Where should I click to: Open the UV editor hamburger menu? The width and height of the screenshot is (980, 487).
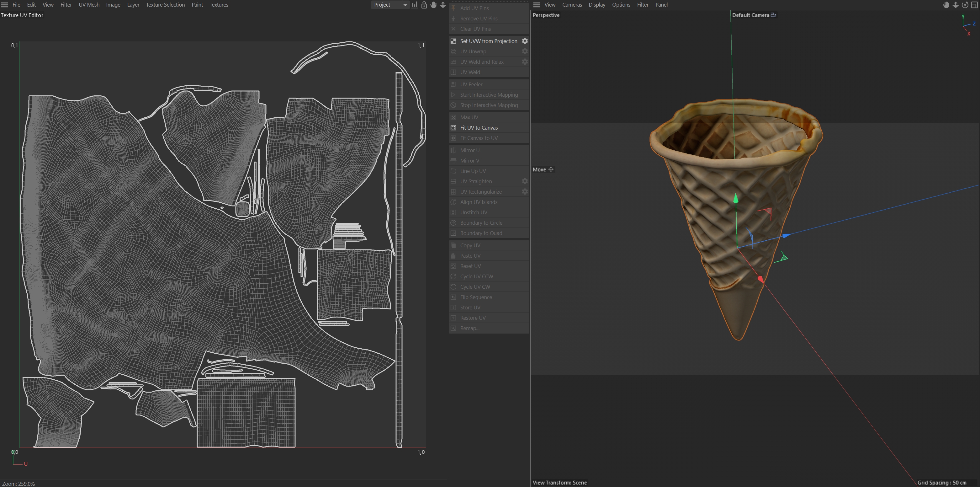[x=5, y=5]
